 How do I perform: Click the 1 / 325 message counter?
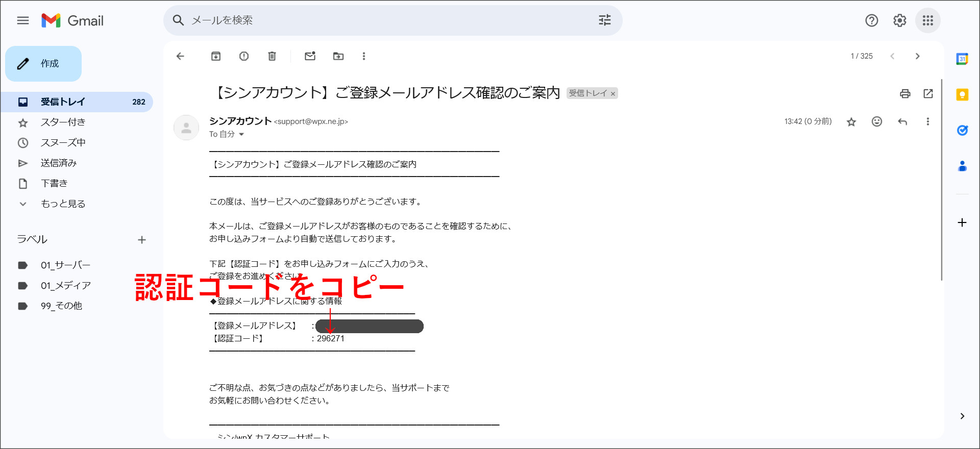click(862, 56)
